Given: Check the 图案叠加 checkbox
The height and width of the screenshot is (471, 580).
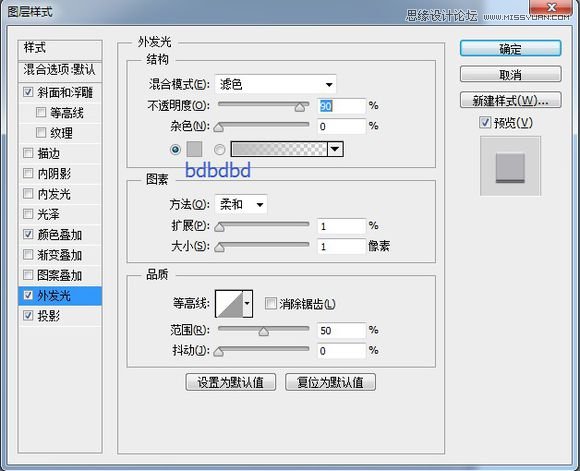Looking at the screenshot, I should [28, 275].
